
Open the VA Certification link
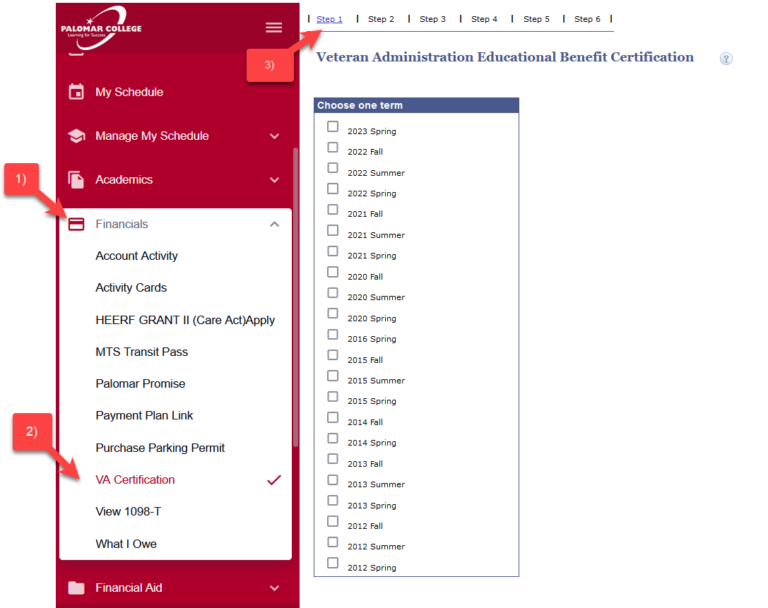pos(135,480)
